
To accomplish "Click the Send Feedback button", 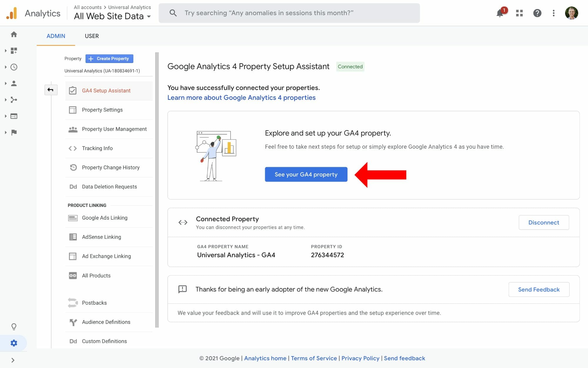I will [539, 289].
